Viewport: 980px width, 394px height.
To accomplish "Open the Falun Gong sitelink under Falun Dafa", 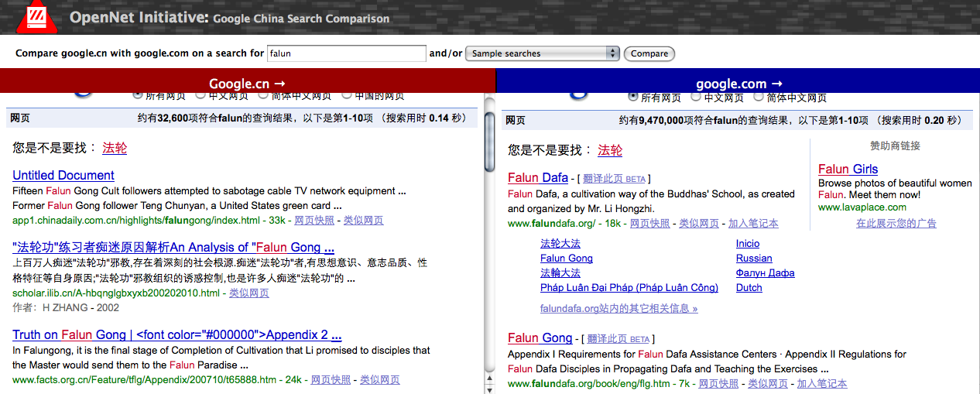I will click(x=567, y=259).
